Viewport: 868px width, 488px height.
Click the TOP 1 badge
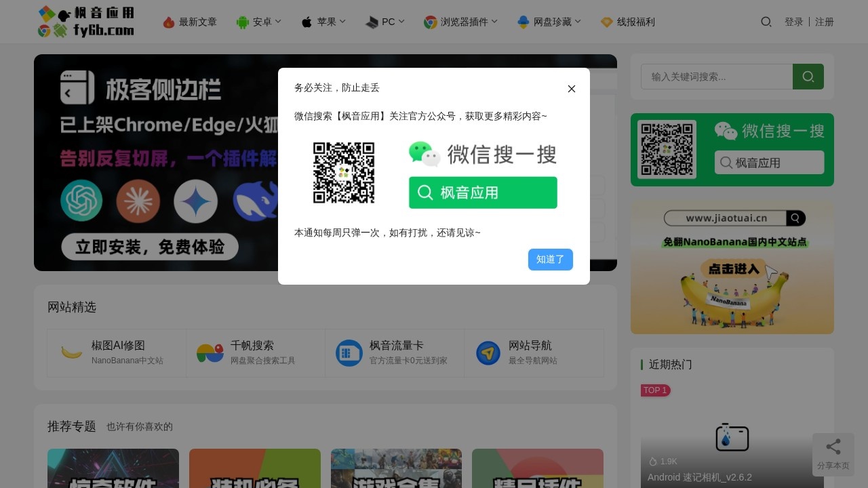(x=656, y=390)
